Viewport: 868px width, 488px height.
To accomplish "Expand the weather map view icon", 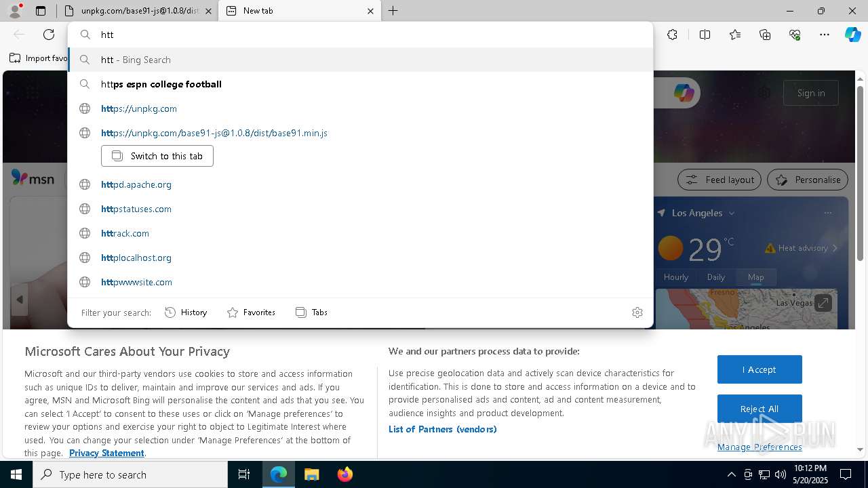I will (823, 303).
